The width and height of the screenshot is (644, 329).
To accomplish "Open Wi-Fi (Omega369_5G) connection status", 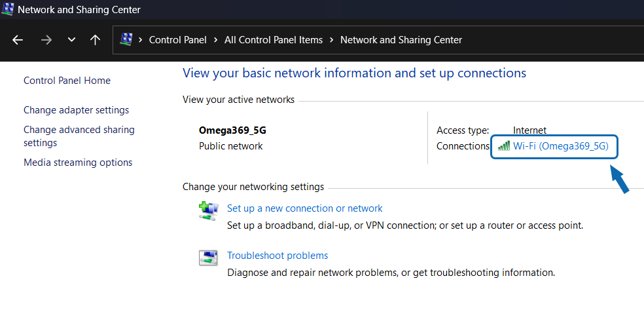I will pos(560,146).
